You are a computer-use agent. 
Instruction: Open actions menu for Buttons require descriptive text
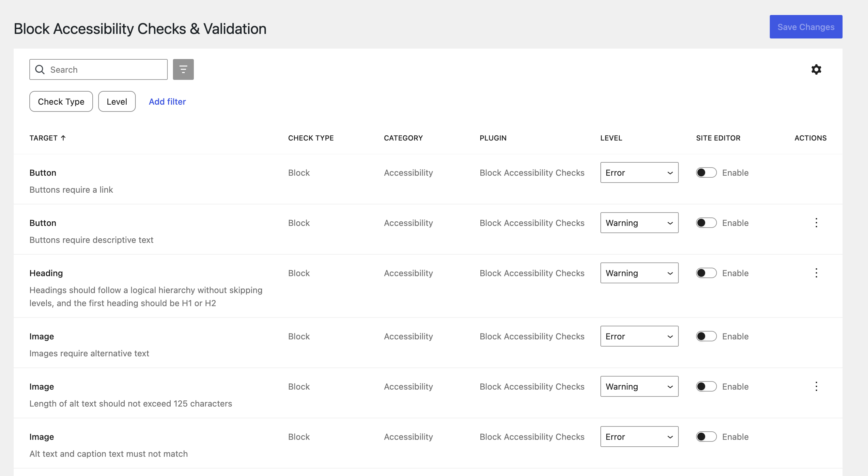pyautogui.click(x=816, y=223)
